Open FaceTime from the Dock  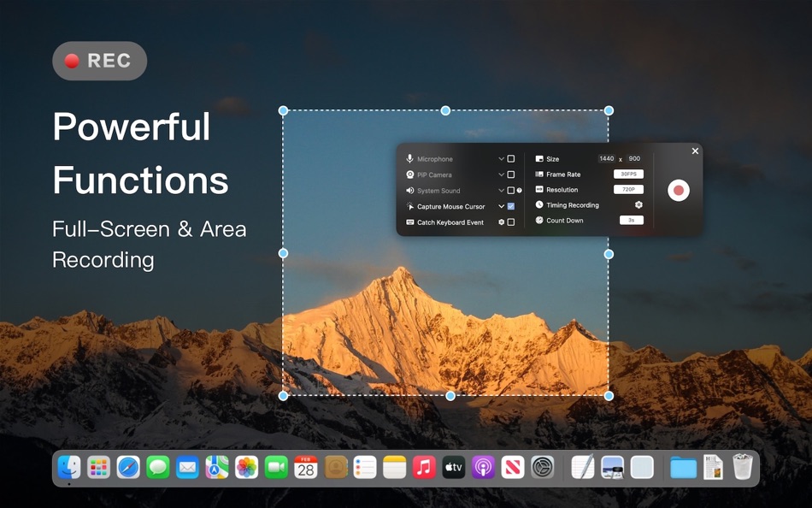pyautogui.click(x=276, y=468)
